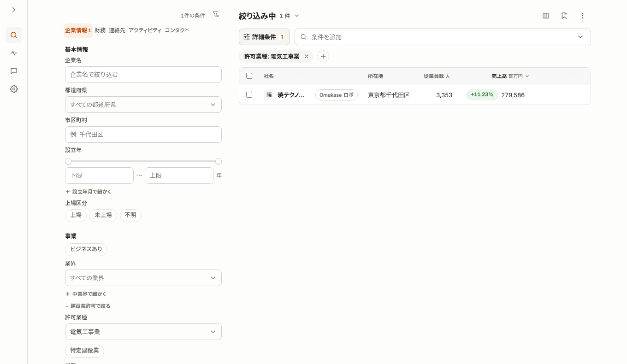Clear all filters with funnel icon
This screenshot has width=627, height=364.
tap(216, 15)
